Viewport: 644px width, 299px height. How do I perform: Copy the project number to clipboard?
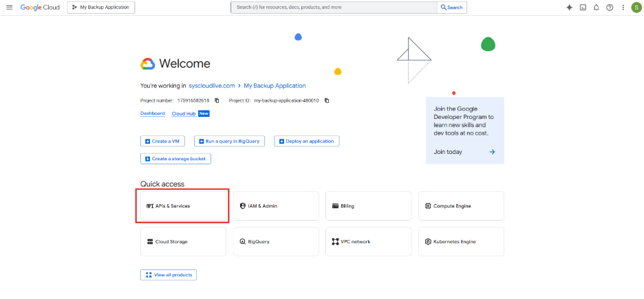(x=217, y=100)
